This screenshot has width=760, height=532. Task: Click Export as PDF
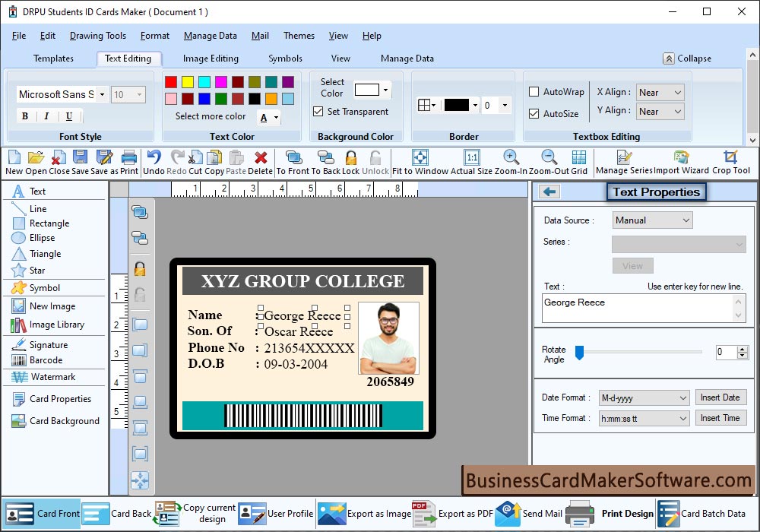(451, 514)
